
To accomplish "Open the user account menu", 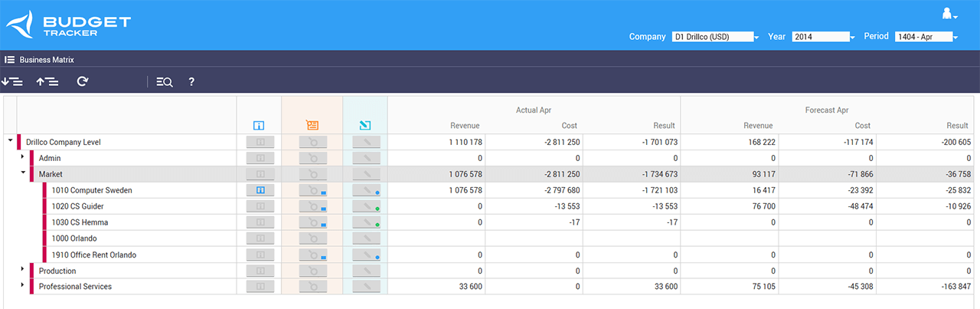I will pyautogui.click(x=949, y=13).
